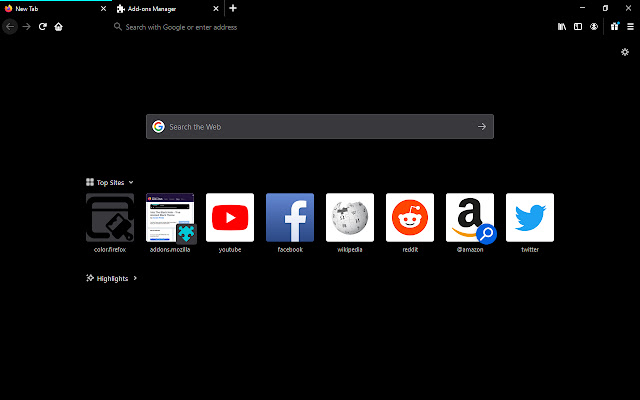Viewport: 640px width, 400px height.
Task: Click the twitter label text
Action: click(x=530, y=249)
